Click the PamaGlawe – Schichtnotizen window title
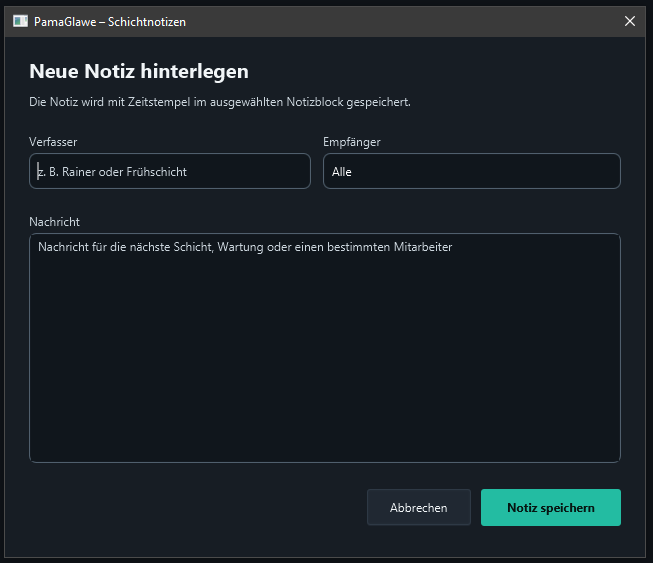Image resolution: width=653 pixels, height=563 pixels. point(110,22)
